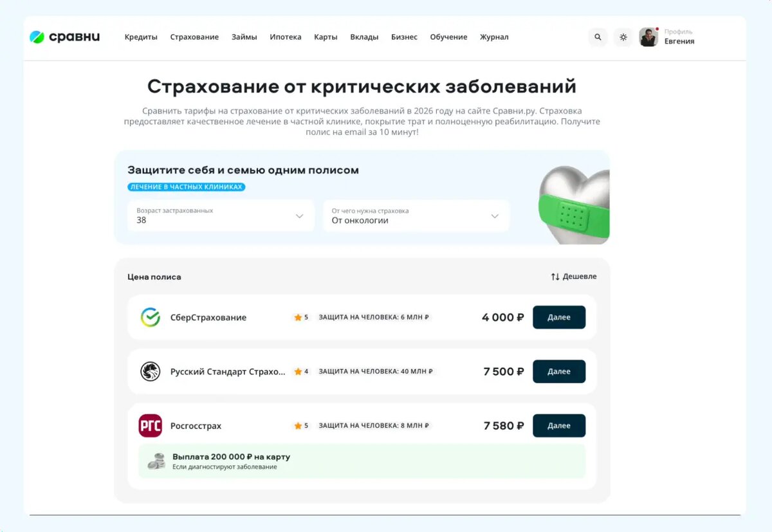This screenshot has width=772, height=532.
Task: Click the Цена полиса heading
Action: tap(154, 277)
